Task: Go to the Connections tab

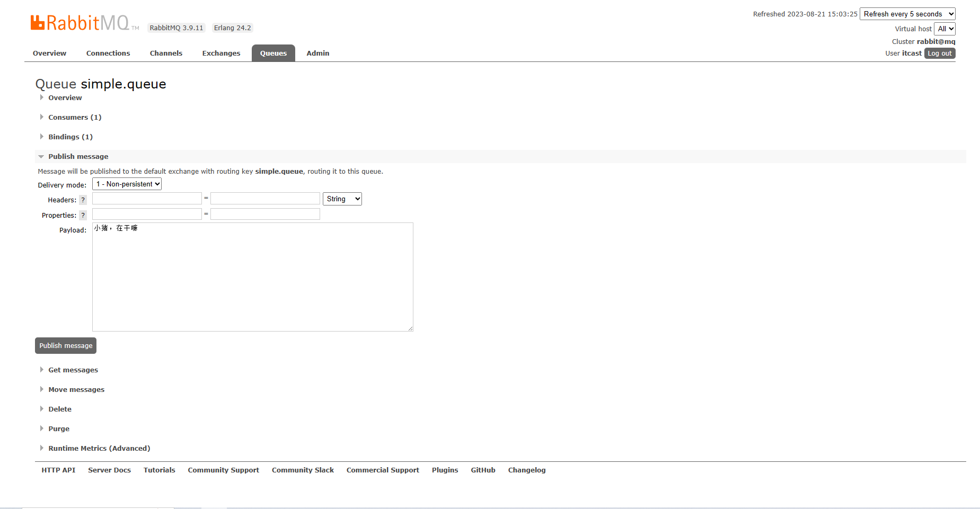Action: [x=108, y=53]
